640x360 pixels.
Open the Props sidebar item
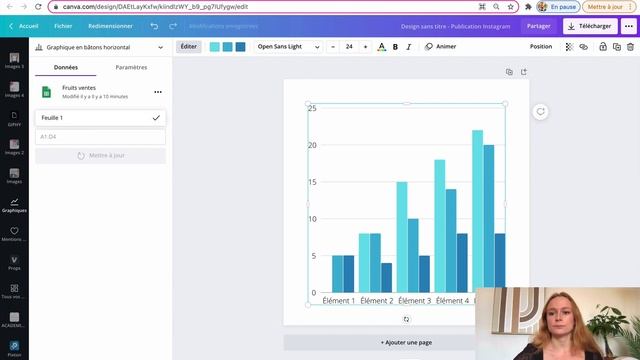(14, 263)
